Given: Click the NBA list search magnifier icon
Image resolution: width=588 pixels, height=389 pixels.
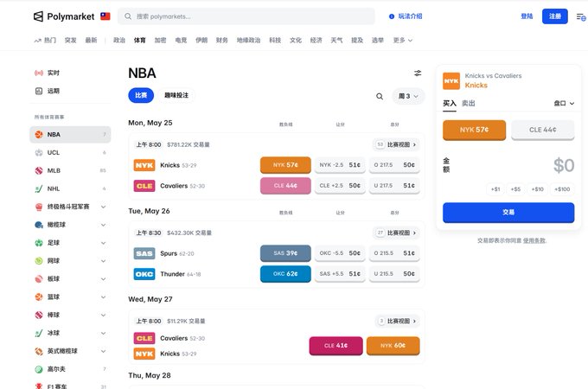Looking at the screenshot, I should coord(380,96).
